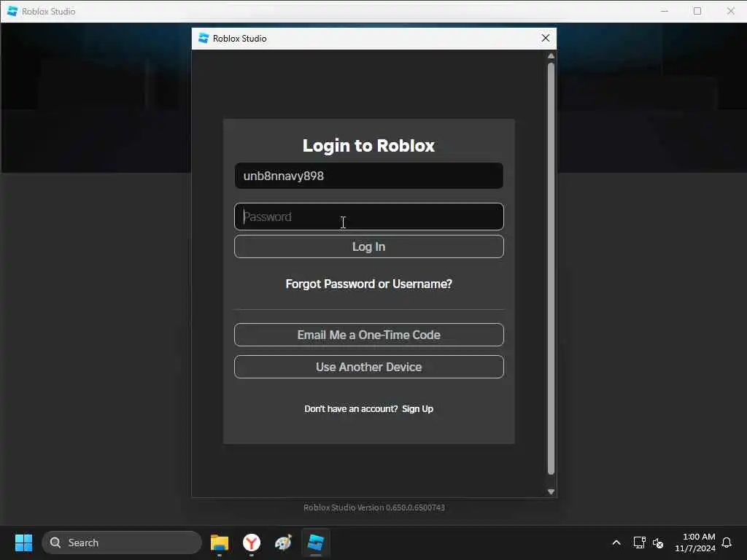
Task: Click the Don't have an account? text
Action: [x=351, y=408]
